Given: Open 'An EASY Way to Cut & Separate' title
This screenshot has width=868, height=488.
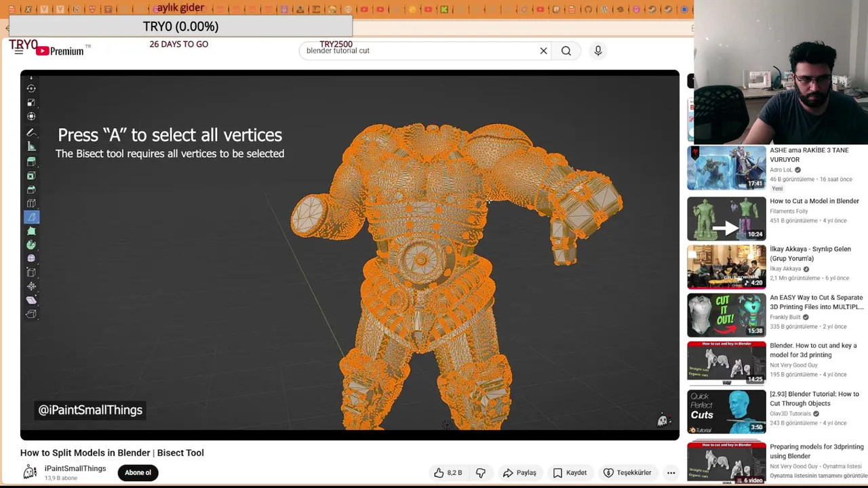Looking at the screenshot, I should click(x=816, y=302).
